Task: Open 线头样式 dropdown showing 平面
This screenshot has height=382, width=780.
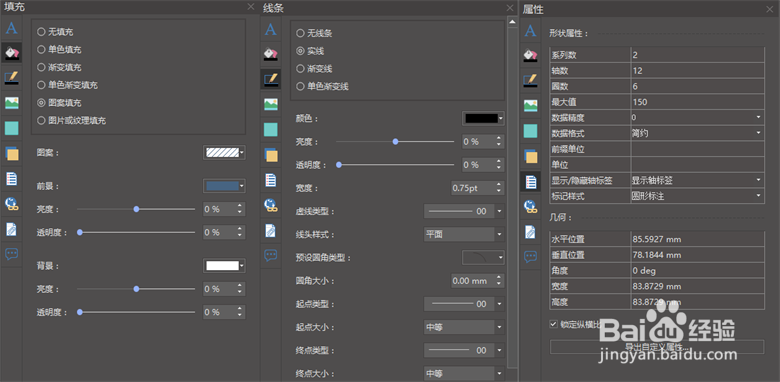Action: [x=464, y=234]
